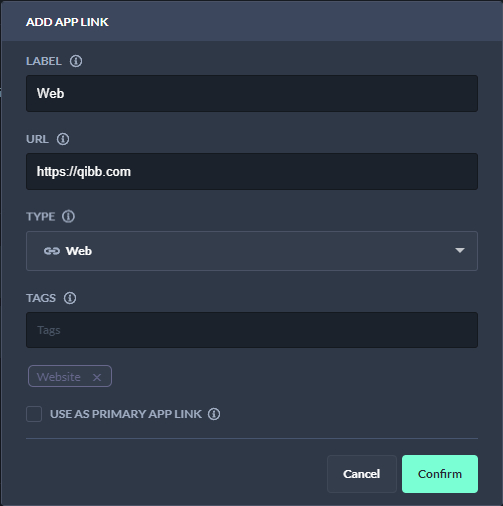Click the info icon next to LABEL
Image resolution: width=503 pixels, height=506 pixels.
tap(76, 61)
